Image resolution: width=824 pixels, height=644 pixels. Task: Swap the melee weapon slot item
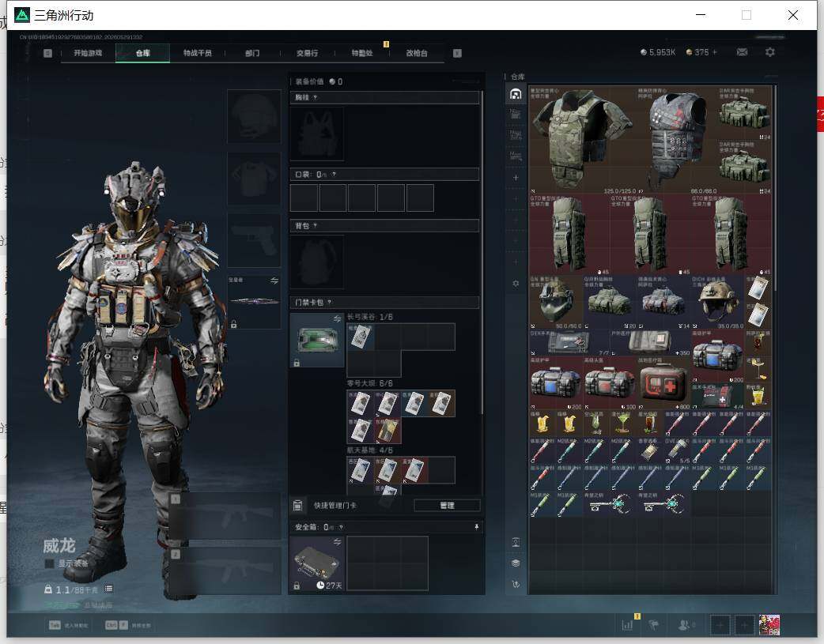pyautogui.click(x=274, y=281)
